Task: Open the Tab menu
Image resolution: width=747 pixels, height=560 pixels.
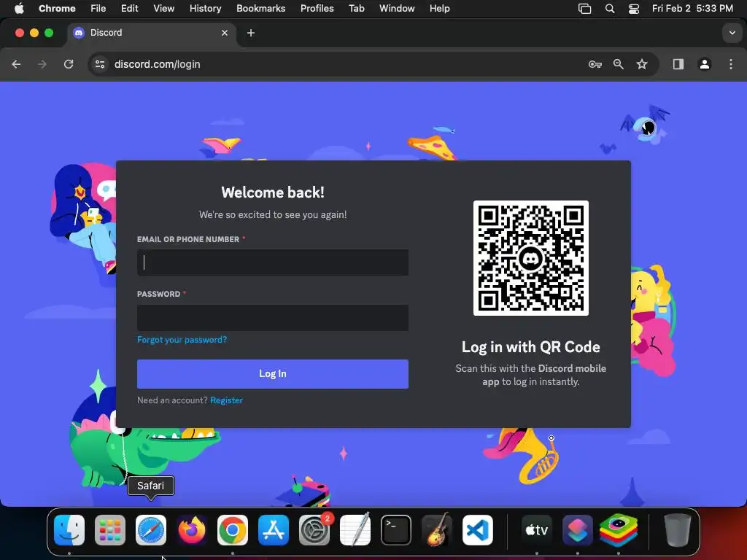Action: click(x=356, y=9)
